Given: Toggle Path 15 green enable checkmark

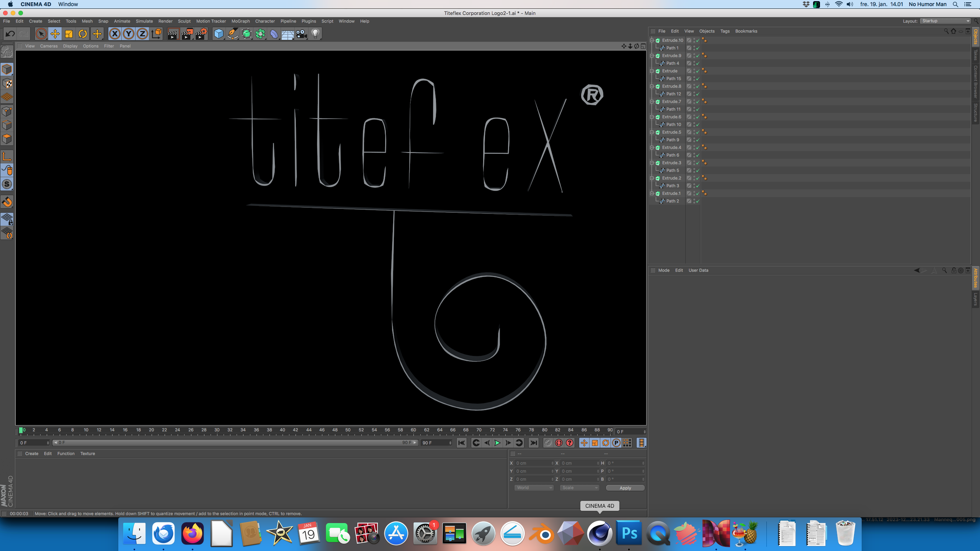Looking at the screenshot, I should [697, 79].
